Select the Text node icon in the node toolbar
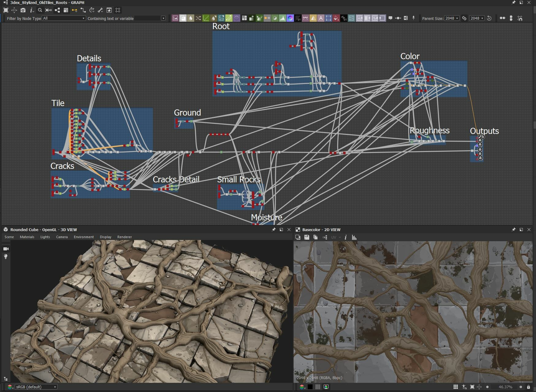Image resolution: width=536 pixels, height=392 pixels. pyautogui.click(x=321, y=18)
